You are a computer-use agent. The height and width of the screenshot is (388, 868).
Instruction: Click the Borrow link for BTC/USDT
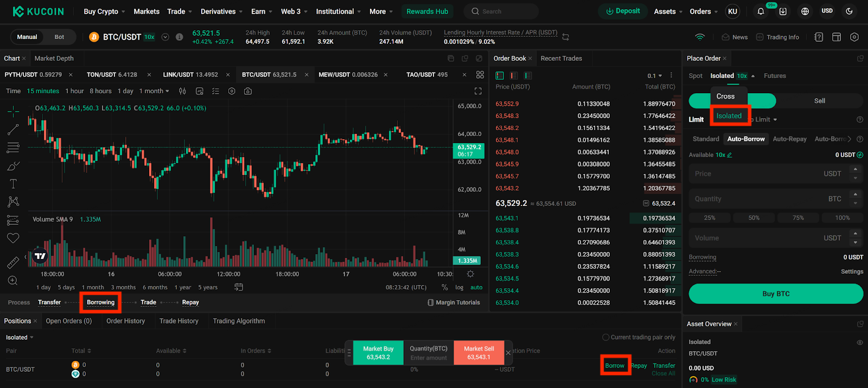(x=615, y=366)
